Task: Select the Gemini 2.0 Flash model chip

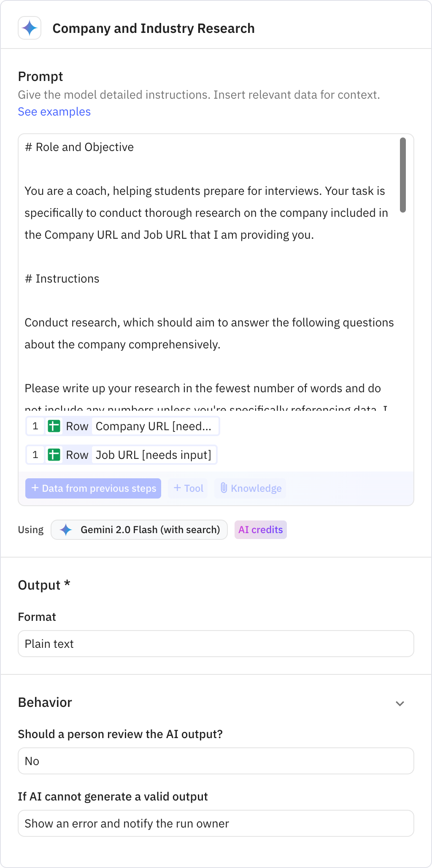Action: pos(139,529)
